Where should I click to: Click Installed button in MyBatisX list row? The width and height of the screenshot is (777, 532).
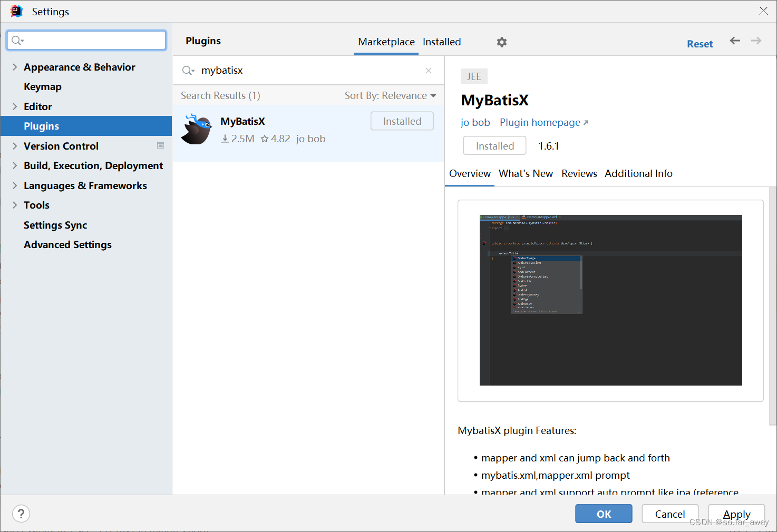click(x=402, y=121)
